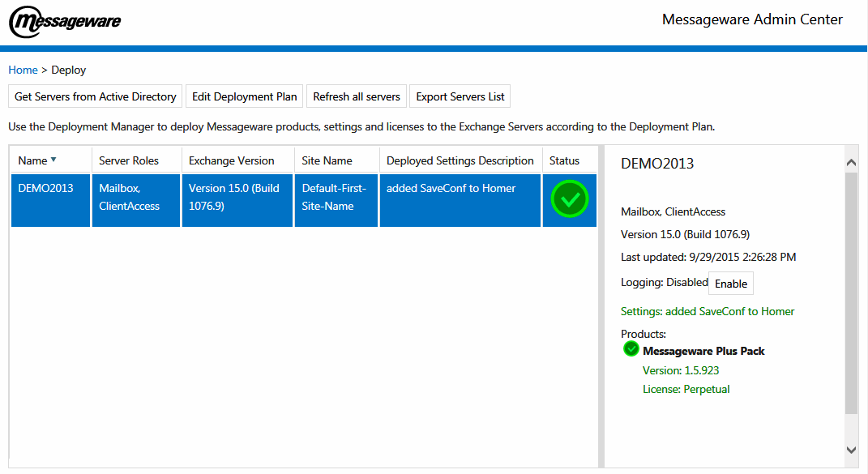Click the Deploy breadcrumb text
Screen dimensions: 868x474
pos(69,70)
